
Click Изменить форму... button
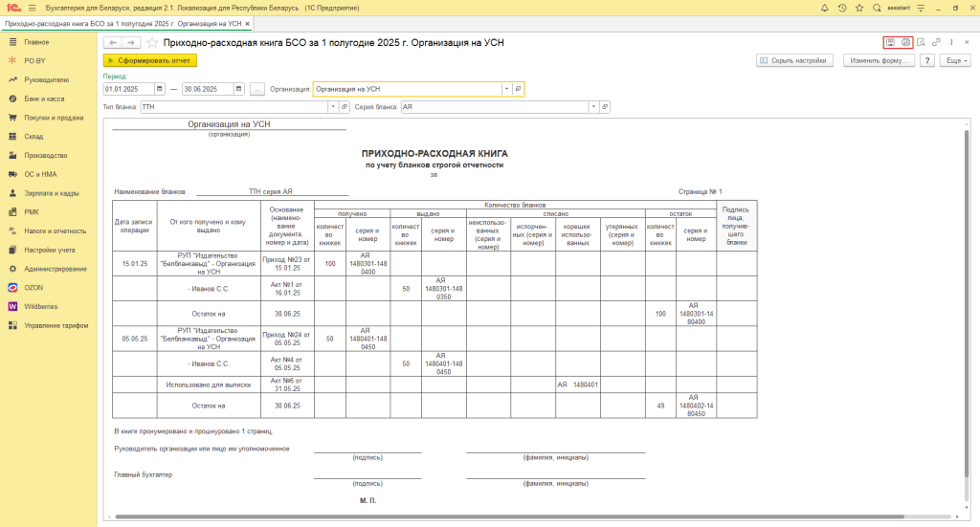tap(879, 60)
